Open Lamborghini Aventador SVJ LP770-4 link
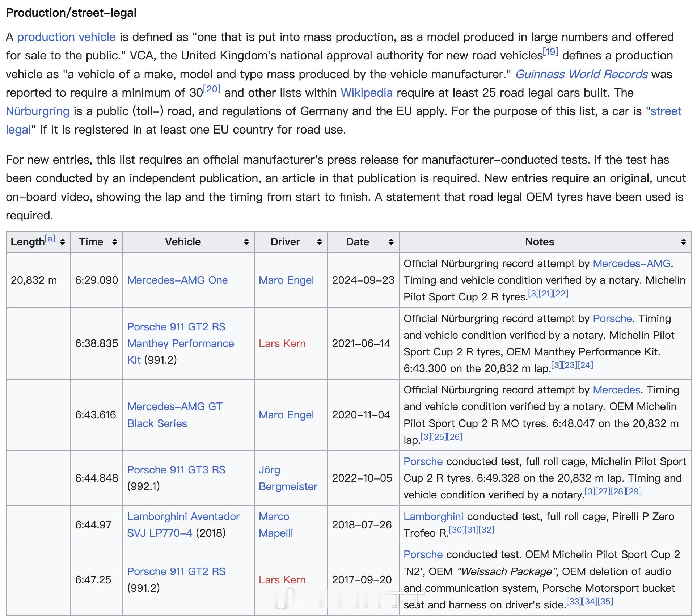Screen dimensions: 697x616 click(183, 516)
